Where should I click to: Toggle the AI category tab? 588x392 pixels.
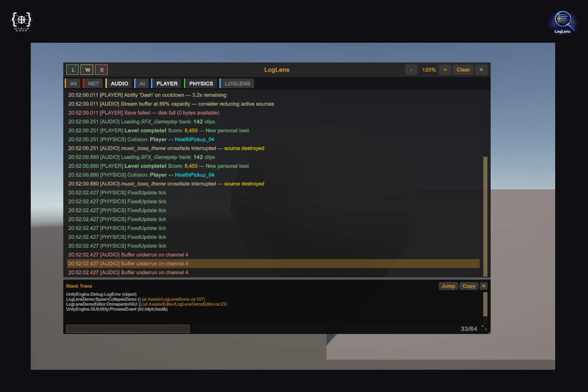click(142, 84)
